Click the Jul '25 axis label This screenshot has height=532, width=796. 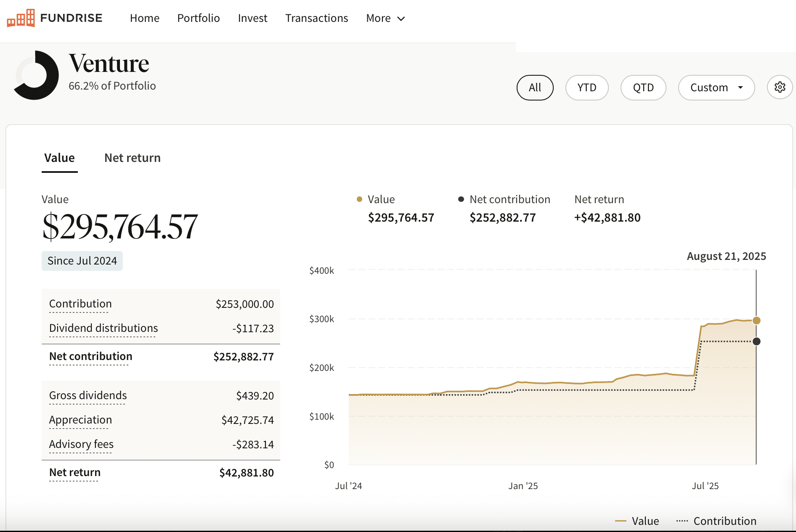click(705, 486)
